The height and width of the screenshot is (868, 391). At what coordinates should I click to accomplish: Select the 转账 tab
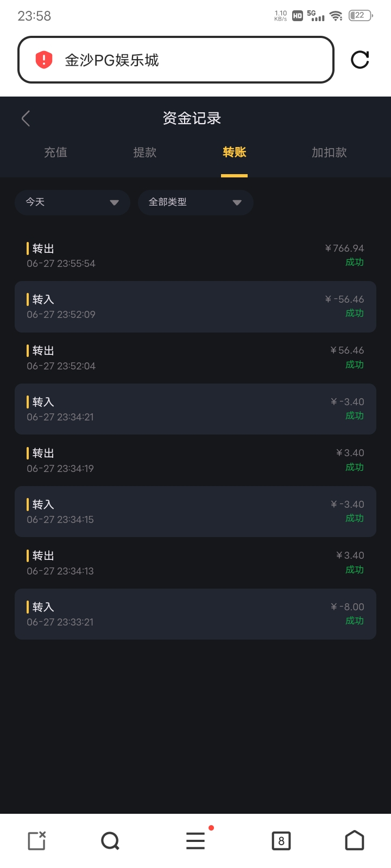coord(234,152)
